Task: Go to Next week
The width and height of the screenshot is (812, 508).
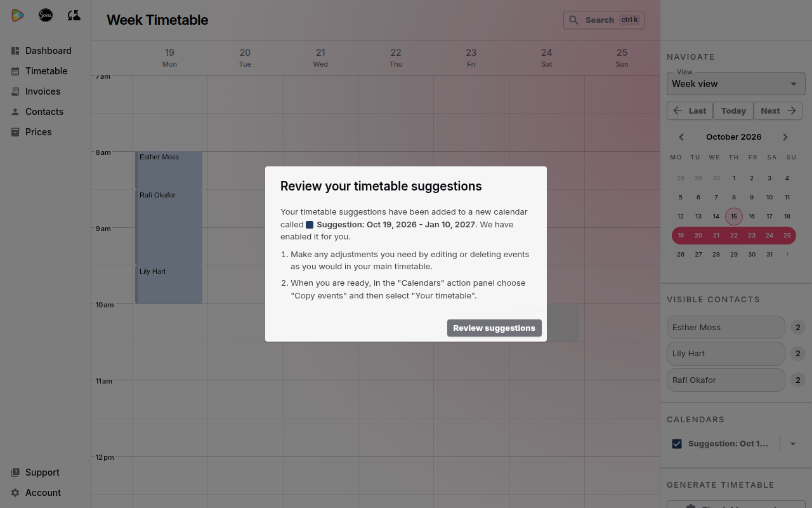Action: pos(778,110)
